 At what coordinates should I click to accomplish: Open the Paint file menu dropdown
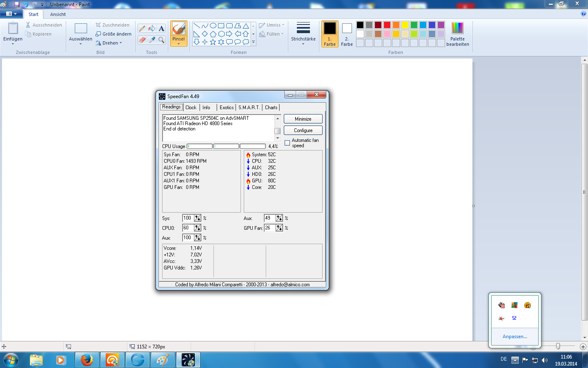tap(11, 14)
